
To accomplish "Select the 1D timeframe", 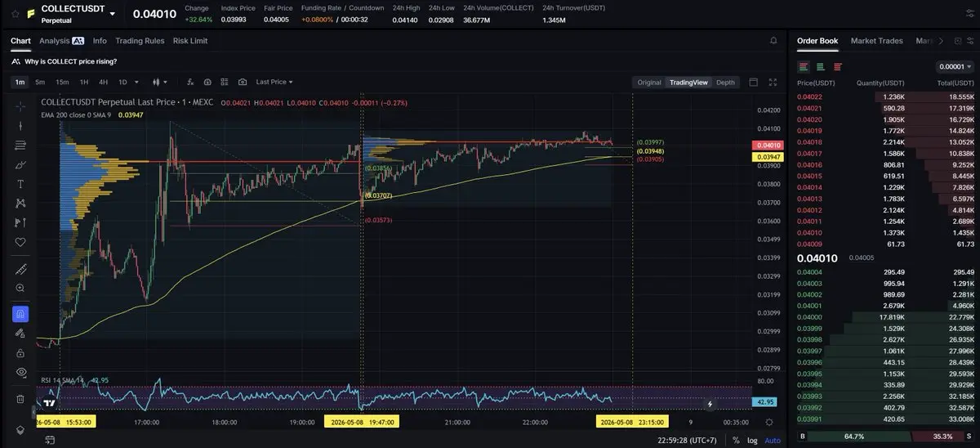I will coord(122,82).
